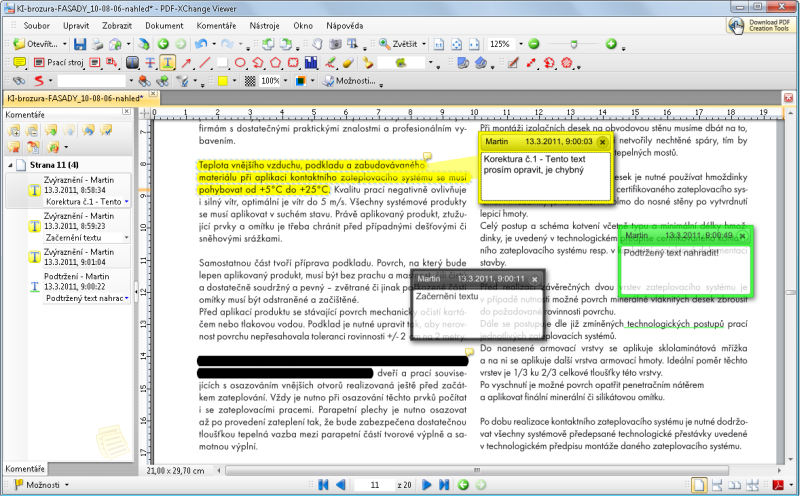The height and width of the screenshot is (496, 800).
Task: Select the Zvýraznění comment from 8:58:34
Action: [x=68, y=190]
